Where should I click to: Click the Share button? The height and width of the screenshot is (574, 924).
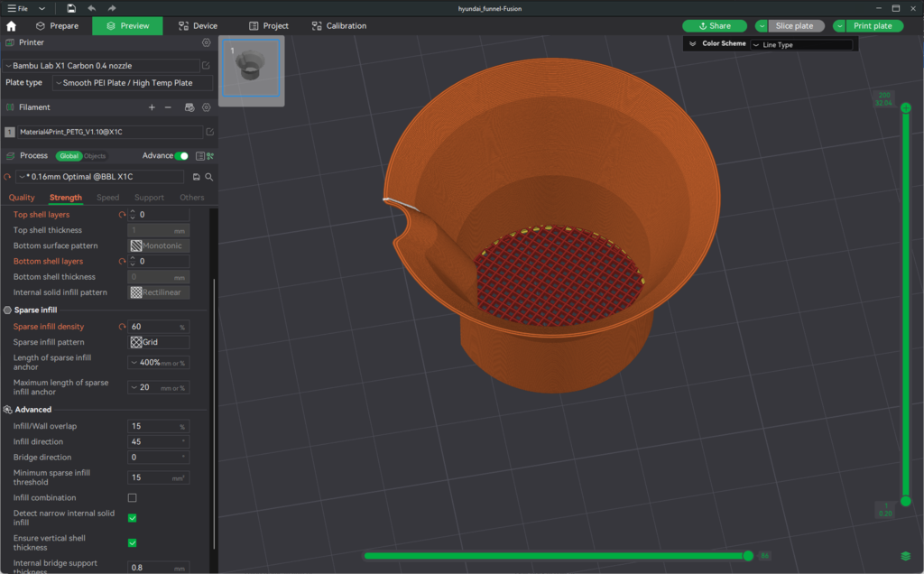[714, 26]
